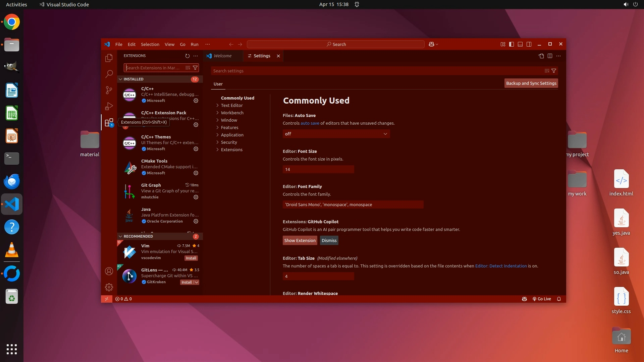Open the Source Control view icon
This screenshot has height=362, width=644.
(x=109, y=90)
